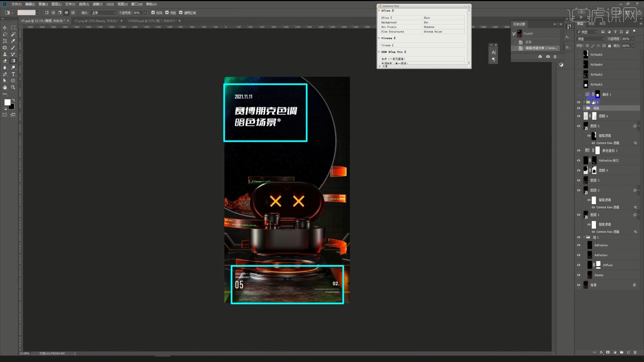Screen dimensions: 644x362
Task: Select the Eyedropper tool
Action: pos(13,41)
